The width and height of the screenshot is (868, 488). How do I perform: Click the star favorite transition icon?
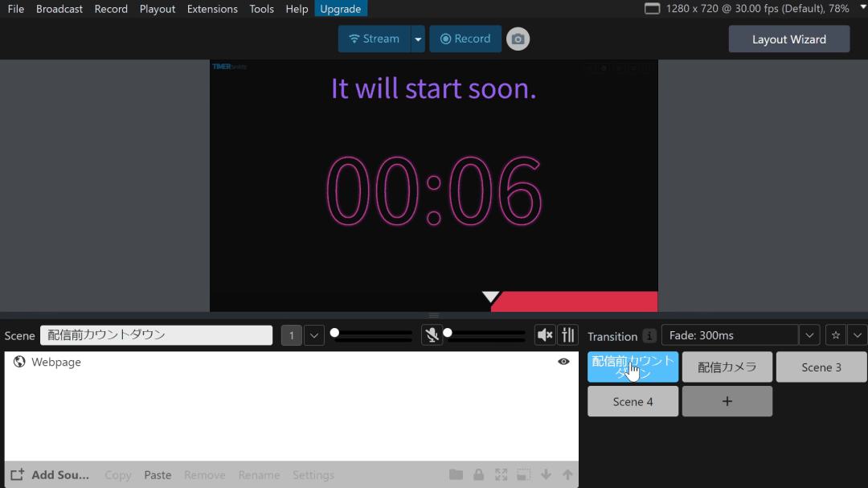pyautogui.click(x=835, y=335)
